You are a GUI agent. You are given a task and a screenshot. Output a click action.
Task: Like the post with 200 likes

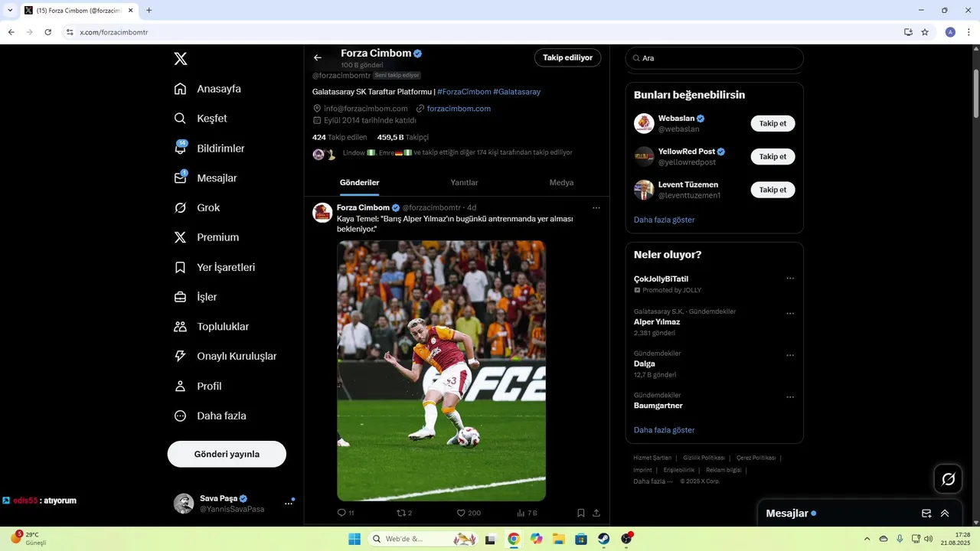469,513
